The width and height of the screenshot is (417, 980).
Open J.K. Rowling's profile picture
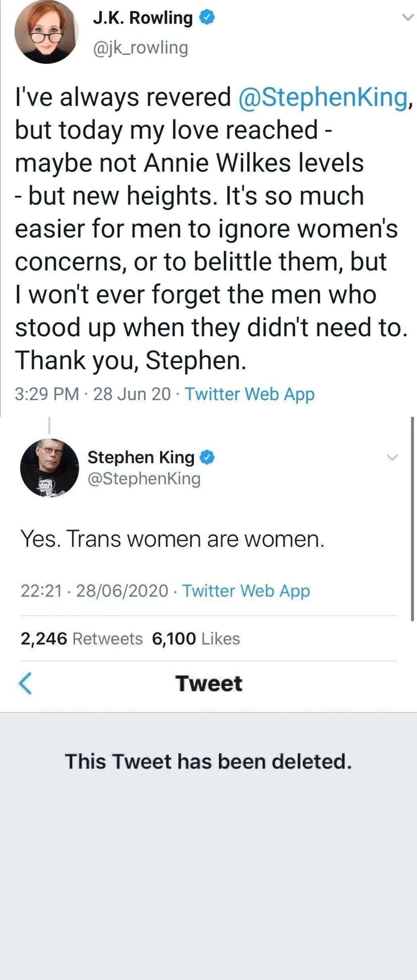(46, 32)
